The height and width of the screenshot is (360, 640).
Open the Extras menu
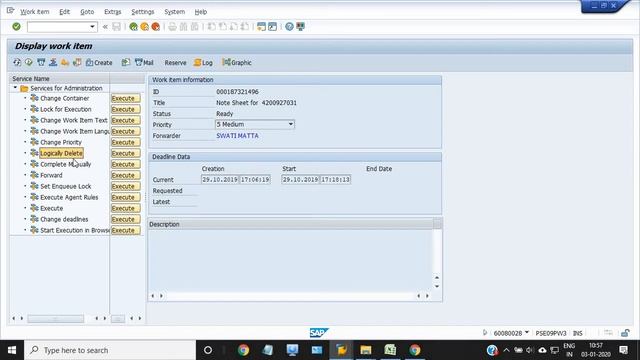[113, 12]
